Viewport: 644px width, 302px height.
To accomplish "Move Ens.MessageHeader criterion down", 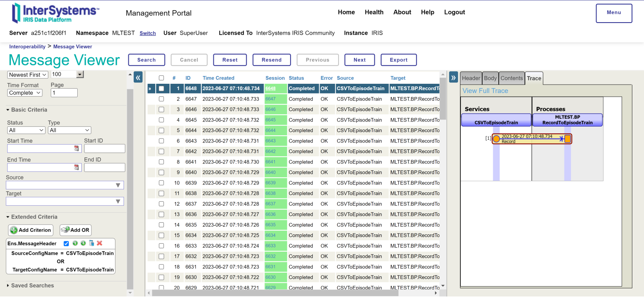I will 83,243.
